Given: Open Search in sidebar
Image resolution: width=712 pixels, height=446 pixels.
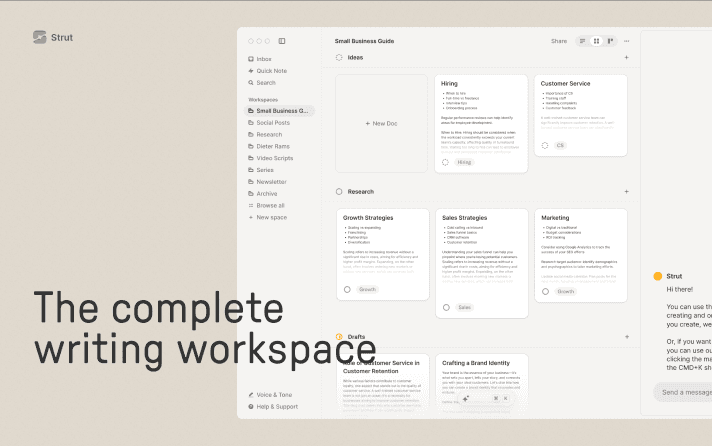Looking at the screenshot, I should [262, 83].
